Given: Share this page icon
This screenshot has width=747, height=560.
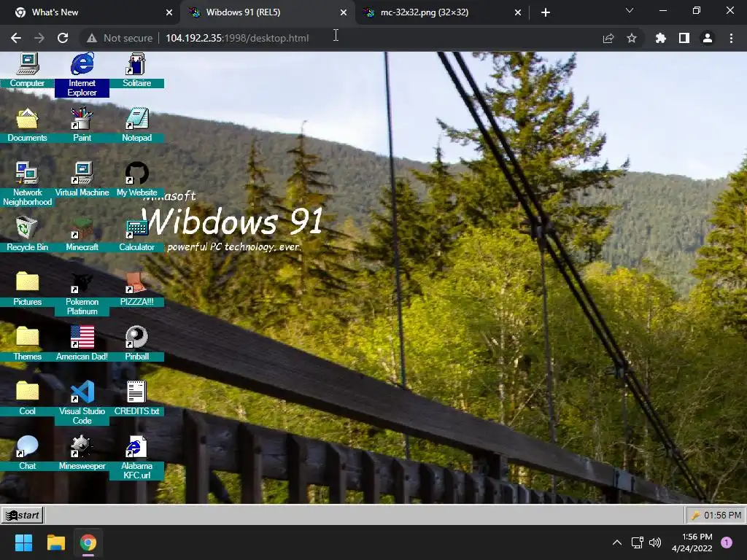Looking at the screenshot, I should (x=608, y=38).
